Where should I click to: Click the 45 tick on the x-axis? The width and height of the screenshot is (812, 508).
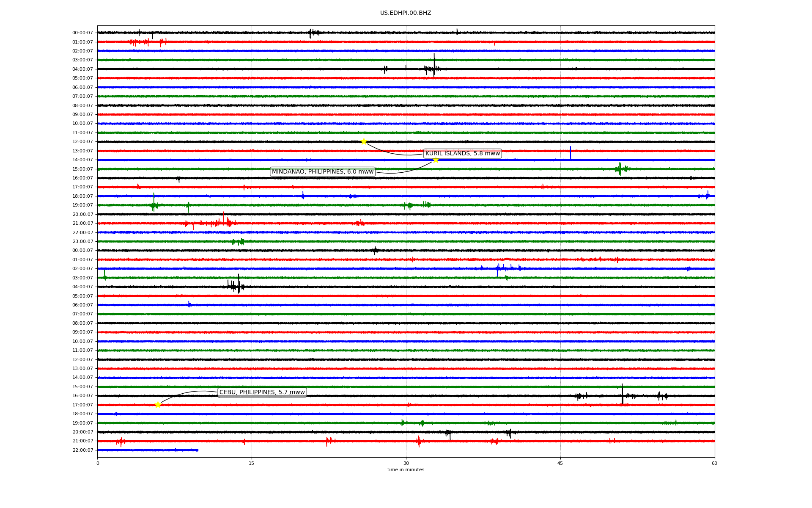560,463
